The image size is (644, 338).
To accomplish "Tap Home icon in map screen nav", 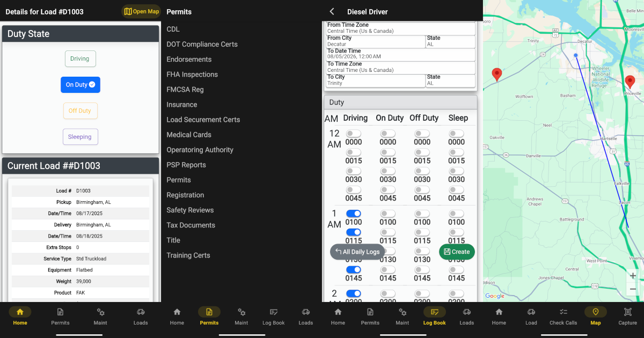I will [x=499, y=312].
